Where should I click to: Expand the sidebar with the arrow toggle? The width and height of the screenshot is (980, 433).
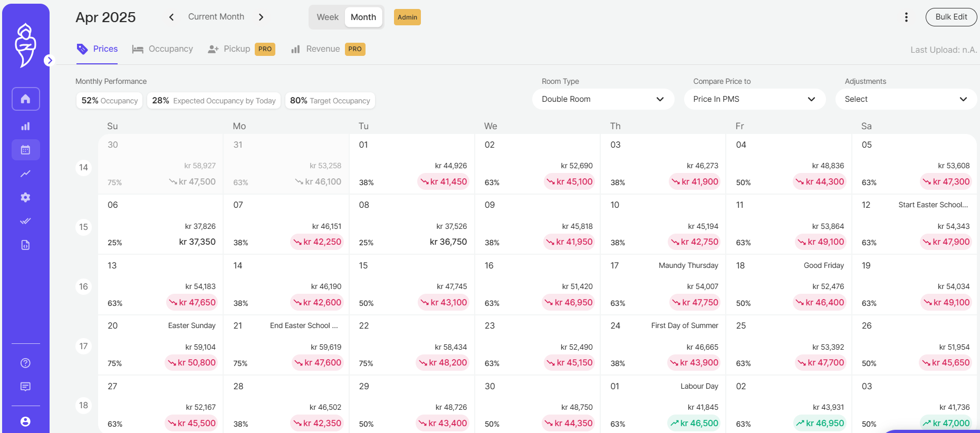point(49,60)
